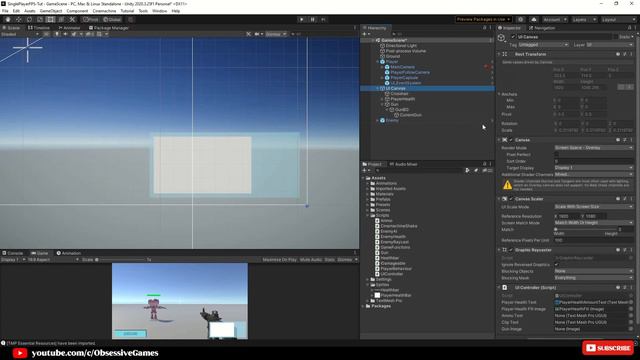
Task: Adjust the Game view Scale slider
Action: (x=120, y=260)
